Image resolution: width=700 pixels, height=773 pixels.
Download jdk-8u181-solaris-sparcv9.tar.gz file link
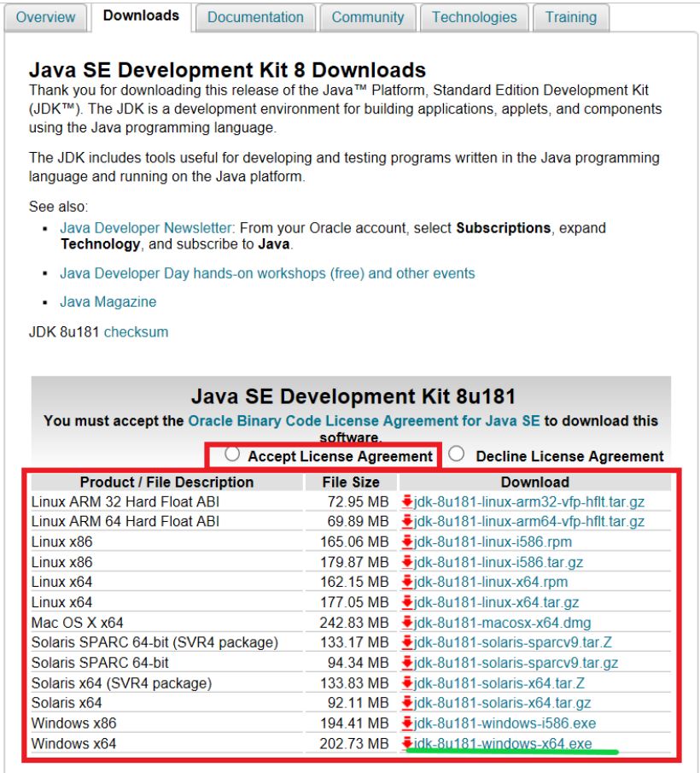(516, 663)
